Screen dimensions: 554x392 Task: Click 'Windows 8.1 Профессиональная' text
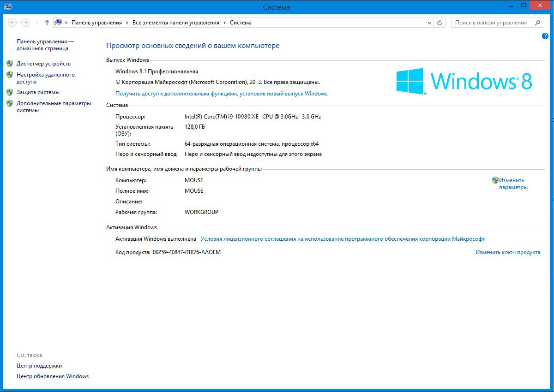[x=157, y=71]
